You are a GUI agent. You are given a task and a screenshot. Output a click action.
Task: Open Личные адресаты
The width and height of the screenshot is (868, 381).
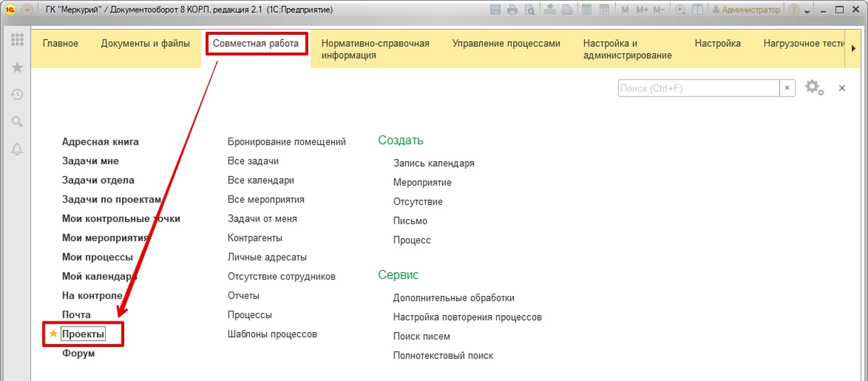[268, 257]
